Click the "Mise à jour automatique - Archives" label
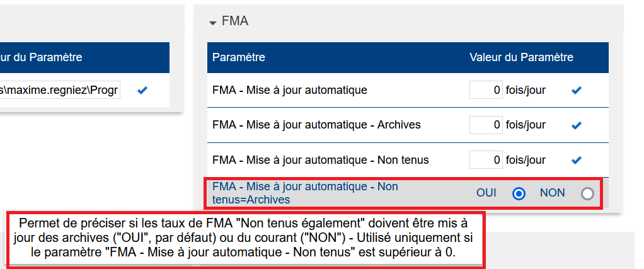The image size is (644, 269). pos(316,125)
